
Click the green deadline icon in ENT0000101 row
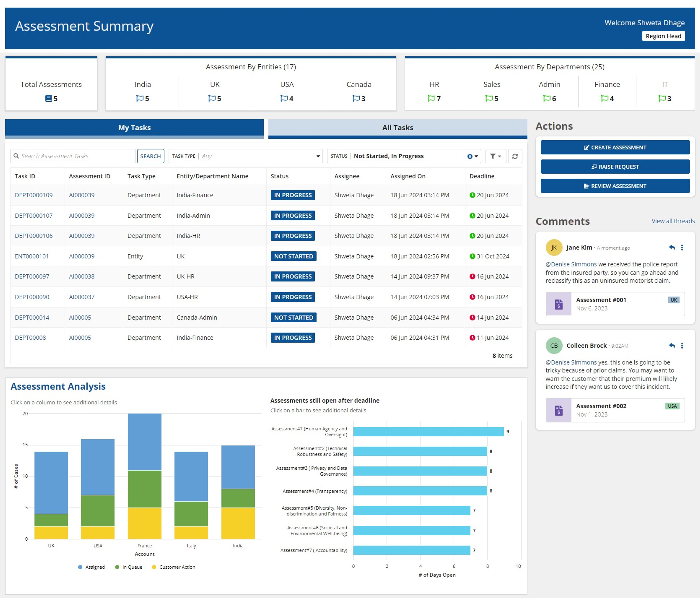472,256
